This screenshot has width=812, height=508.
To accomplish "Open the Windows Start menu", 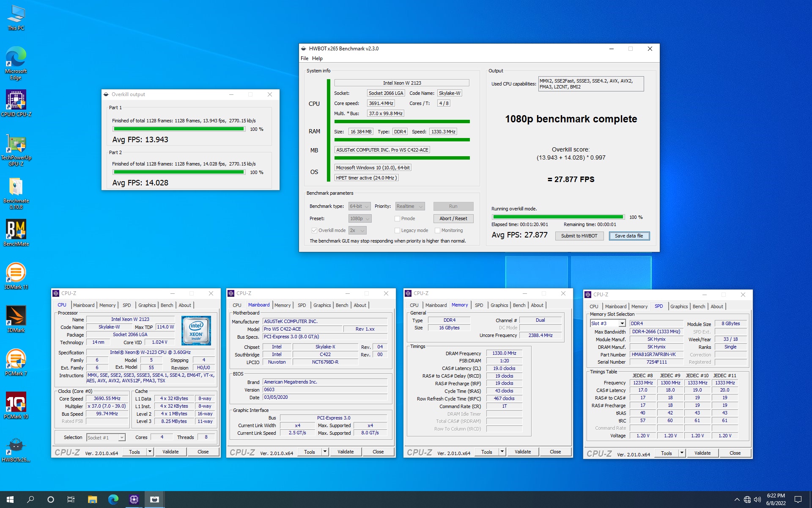I will [10, 500].
